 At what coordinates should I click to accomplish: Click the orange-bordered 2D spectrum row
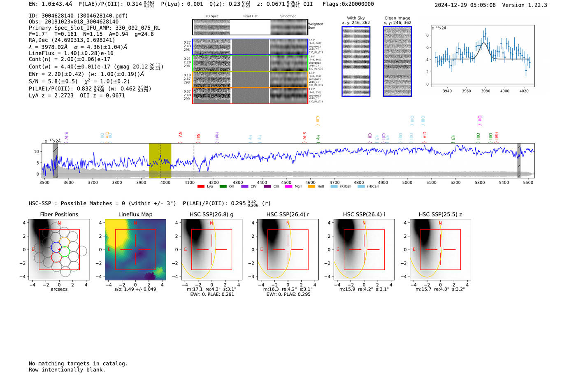(250, 79)
